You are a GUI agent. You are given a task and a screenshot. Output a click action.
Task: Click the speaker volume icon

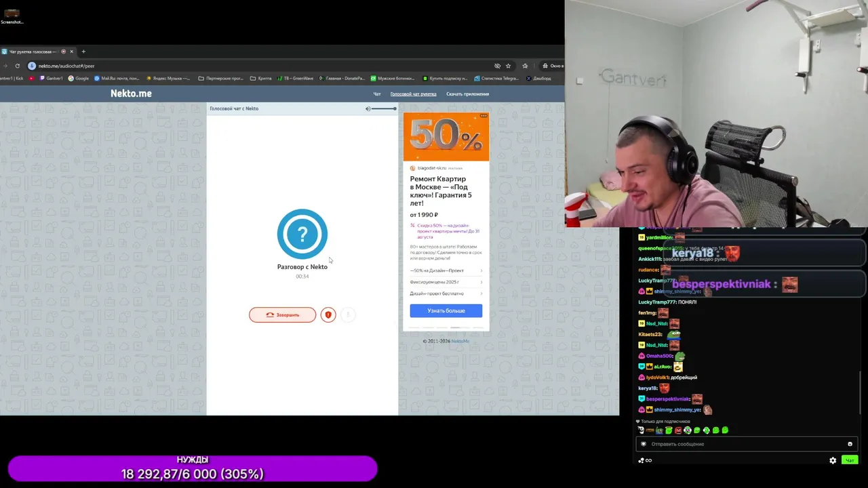point(368,108)
